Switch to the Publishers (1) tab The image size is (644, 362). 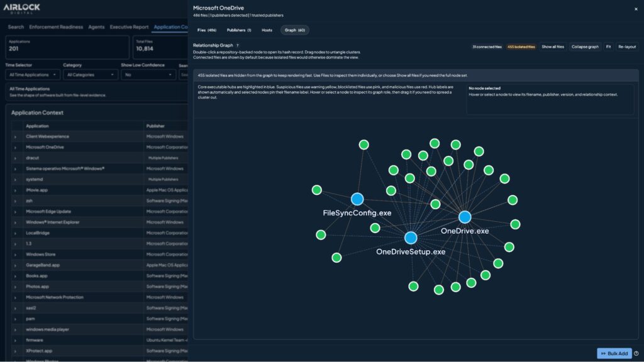coord(238,30)
